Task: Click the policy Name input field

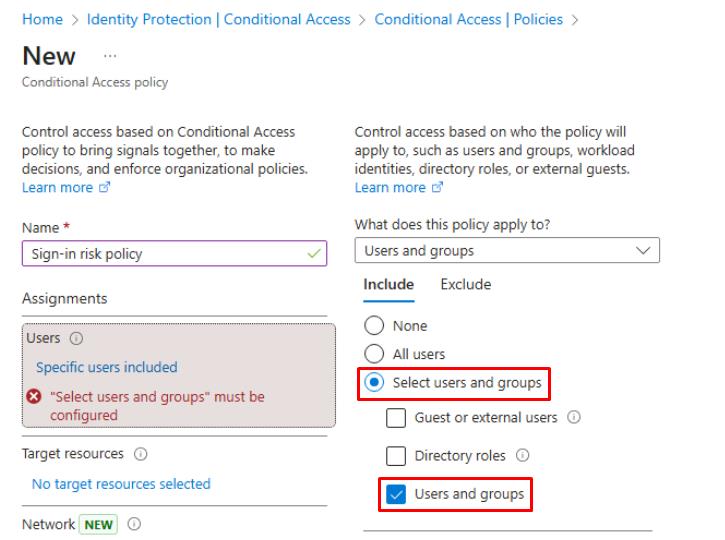Action: 160,254
